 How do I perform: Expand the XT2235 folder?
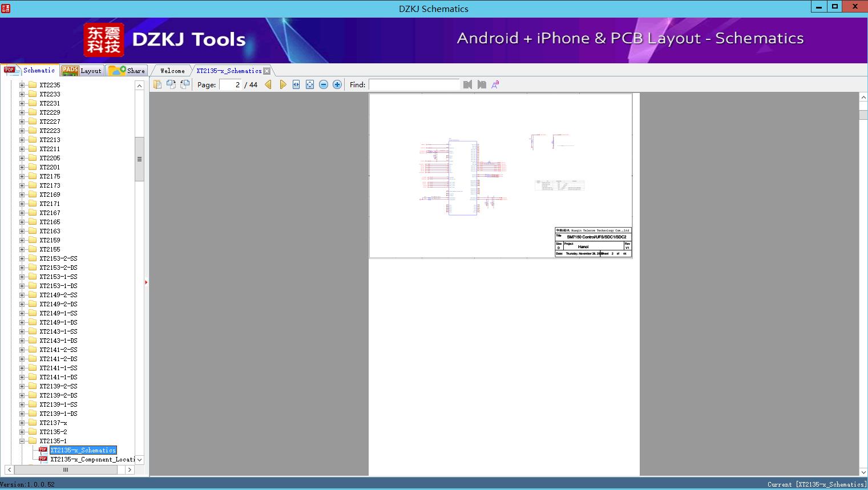click(22, 85)
